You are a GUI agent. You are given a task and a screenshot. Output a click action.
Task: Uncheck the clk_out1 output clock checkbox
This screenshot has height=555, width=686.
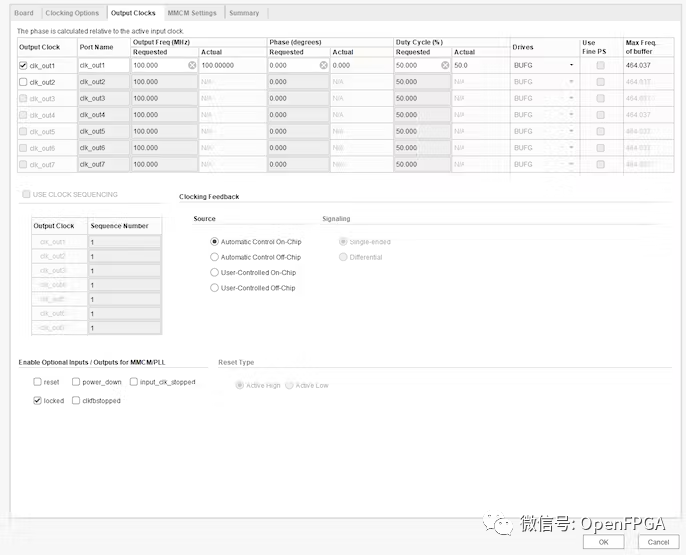pyautogui.click(x=24, y=65)
